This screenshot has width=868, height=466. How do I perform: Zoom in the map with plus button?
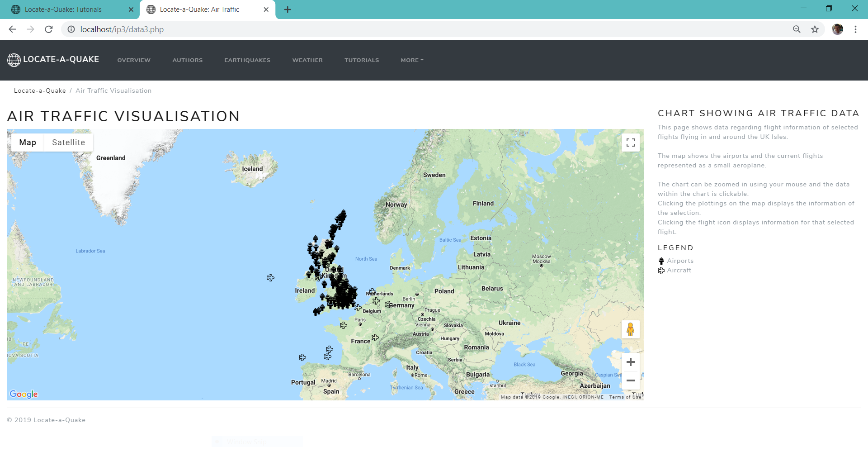(630, 362)
